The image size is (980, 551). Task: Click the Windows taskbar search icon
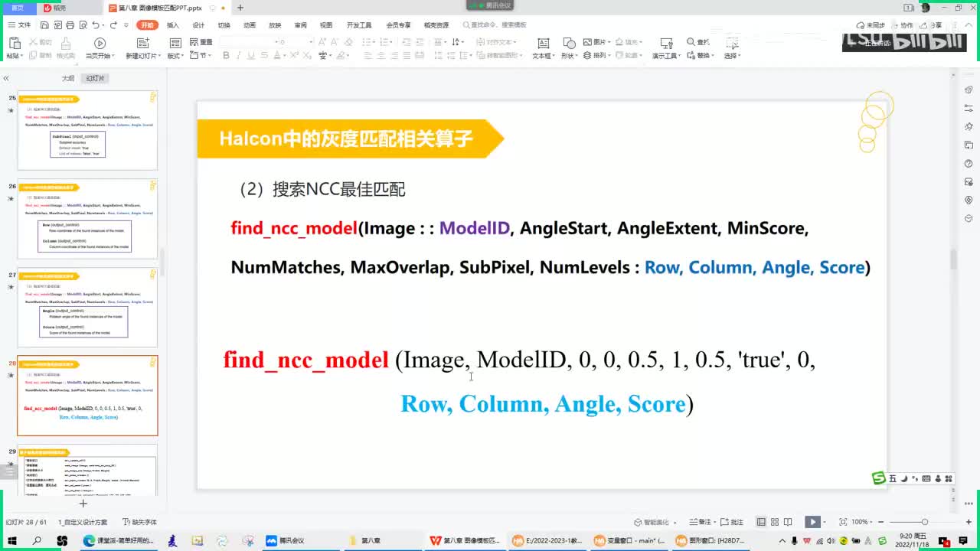[37, 540]
